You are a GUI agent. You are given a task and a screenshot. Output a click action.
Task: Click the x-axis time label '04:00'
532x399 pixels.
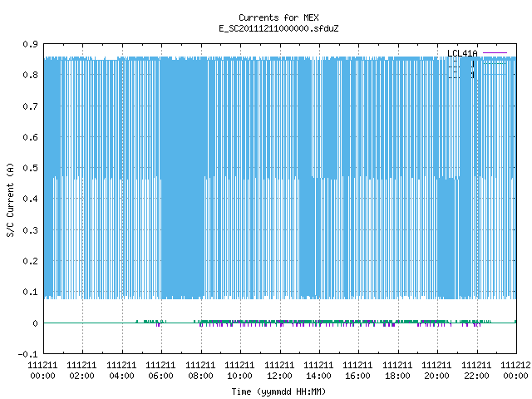click(x=121, y=376)
